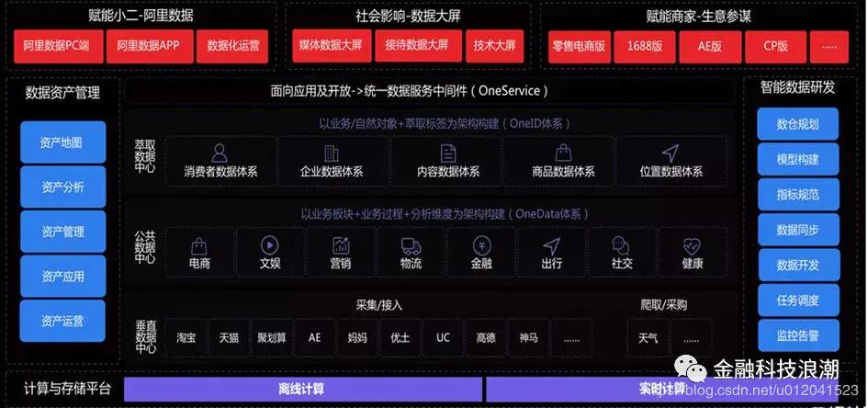Open the 数据开发 blue button

click(797, 266)
